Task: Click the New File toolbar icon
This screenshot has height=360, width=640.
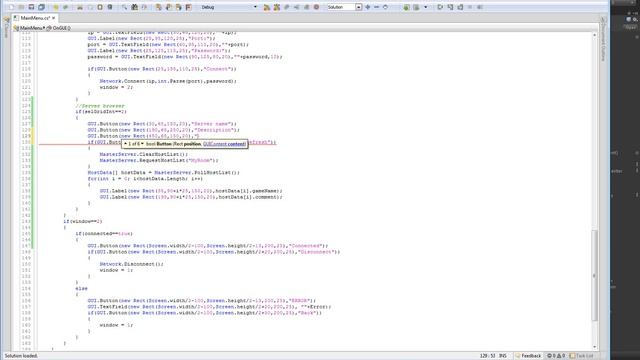Action: 11,7
